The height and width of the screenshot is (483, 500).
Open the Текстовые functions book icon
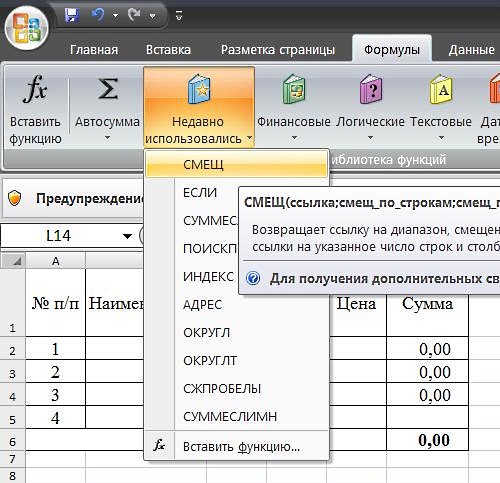(x=441, y=89)
